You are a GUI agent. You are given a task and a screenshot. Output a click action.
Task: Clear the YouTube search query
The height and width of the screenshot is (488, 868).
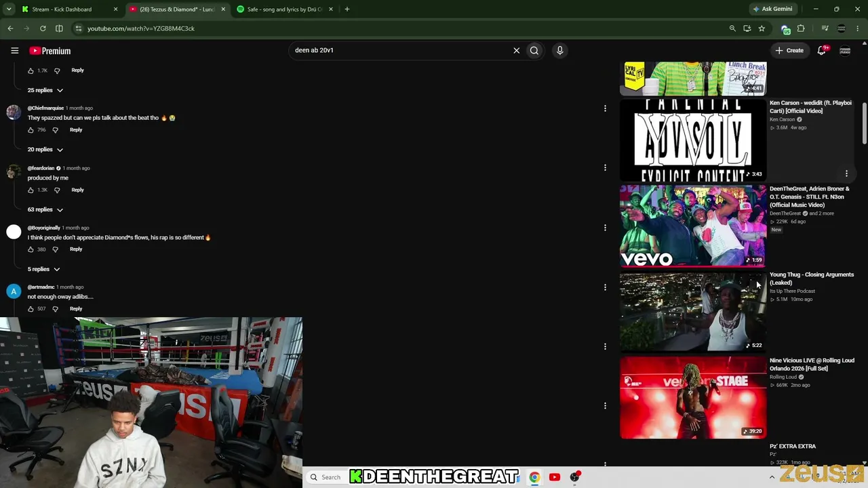coord(516,50)
